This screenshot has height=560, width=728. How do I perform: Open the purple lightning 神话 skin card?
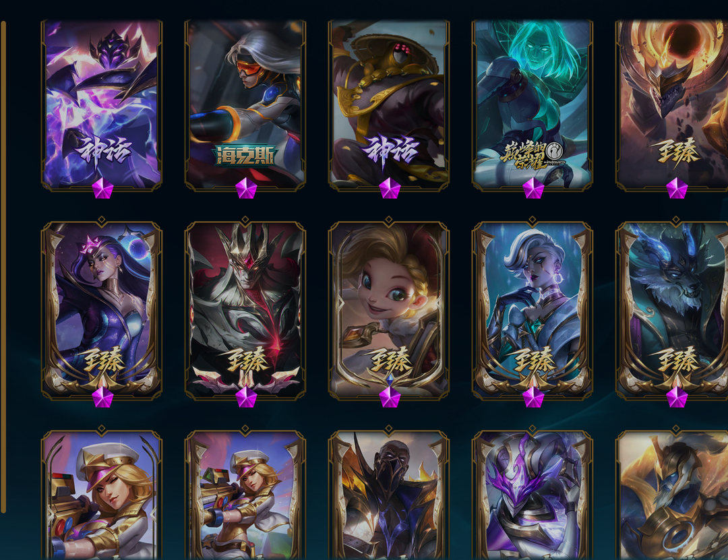tap(102, 105)
